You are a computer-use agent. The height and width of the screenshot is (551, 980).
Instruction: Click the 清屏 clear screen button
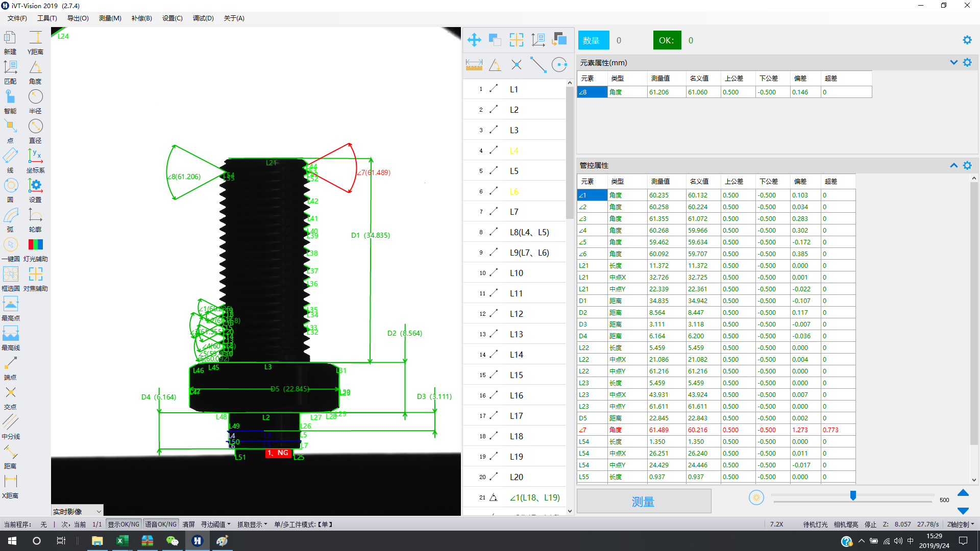189,524
